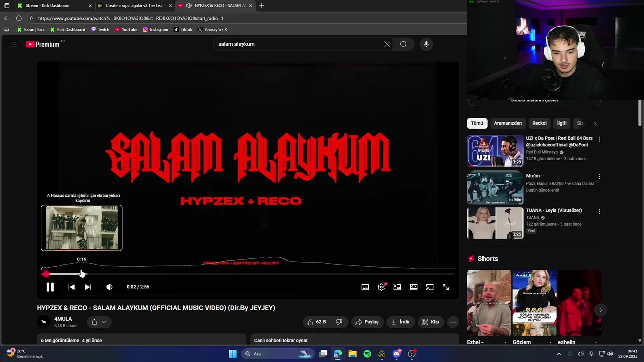Open Instagram bookmark
Screen dimensions: 644x362
155,30
